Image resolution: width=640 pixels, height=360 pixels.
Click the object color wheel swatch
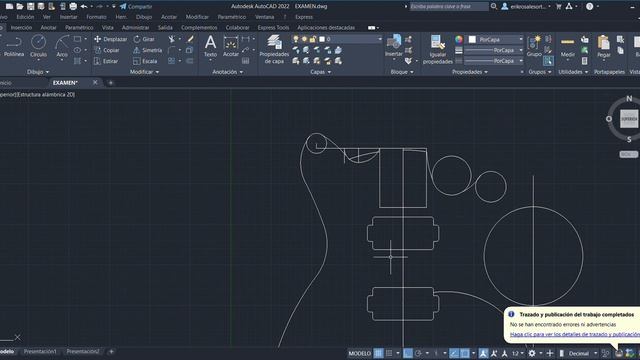tap(459, 40)
